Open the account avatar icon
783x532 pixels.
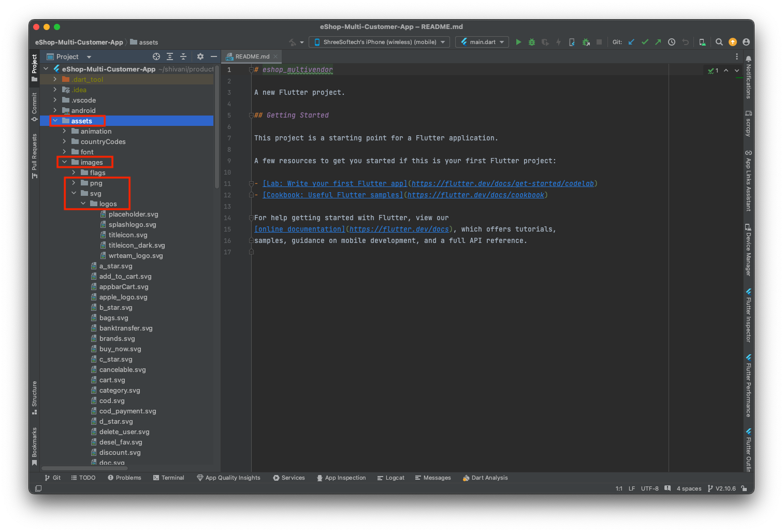click(x=746, y=42)
